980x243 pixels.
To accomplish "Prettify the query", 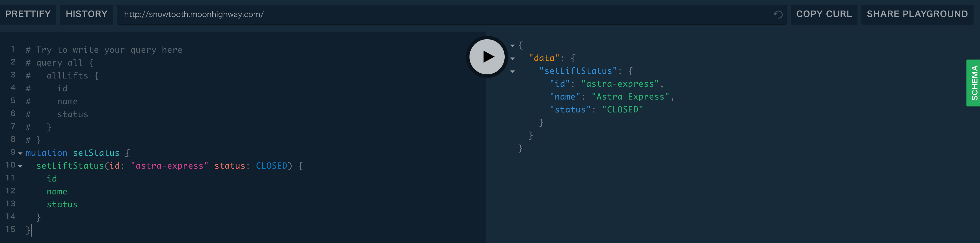I will [28, 14].
